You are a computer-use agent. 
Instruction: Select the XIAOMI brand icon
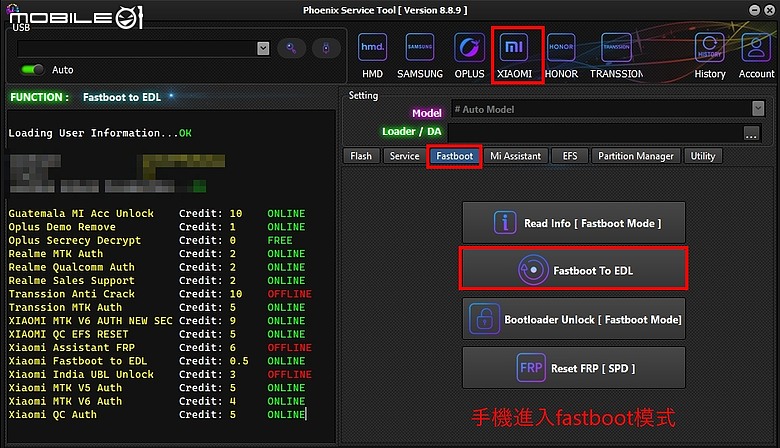(514, 56)
